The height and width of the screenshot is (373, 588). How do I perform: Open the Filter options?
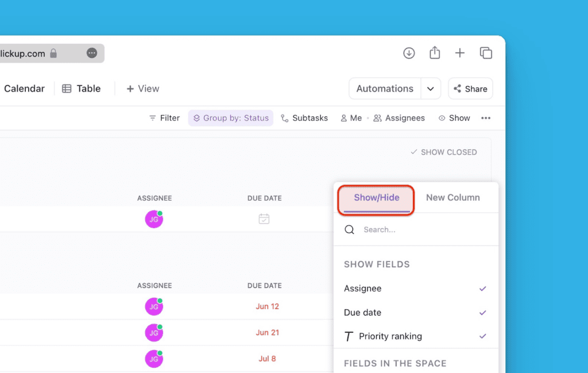[x=164, y=118]
